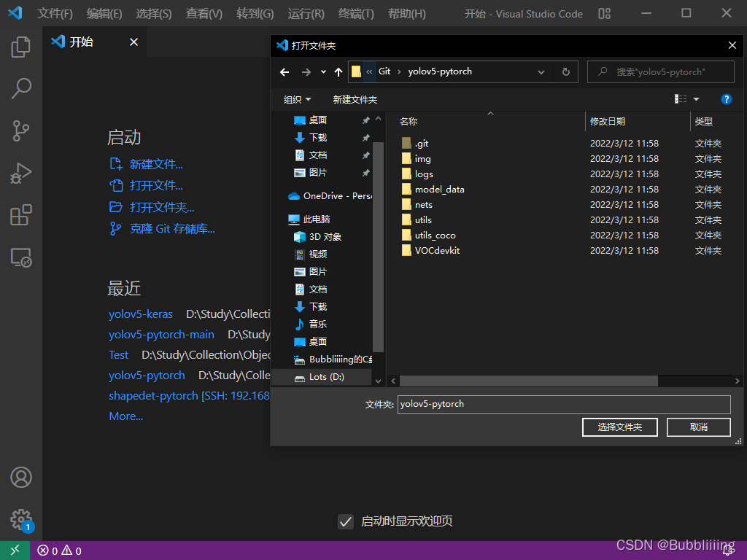Click the search yolov5-pytorch box

(660, 72)
